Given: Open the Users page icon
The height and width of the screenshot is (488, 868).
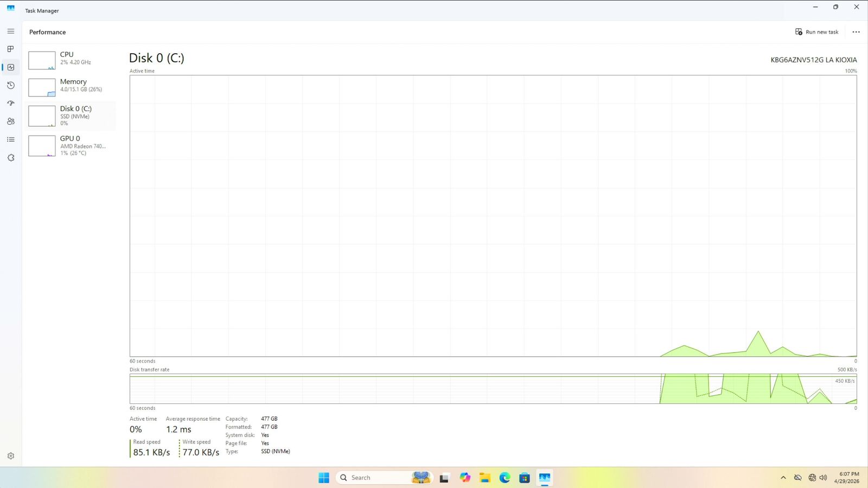Looking at the screenshot, I should coord(11,121).
